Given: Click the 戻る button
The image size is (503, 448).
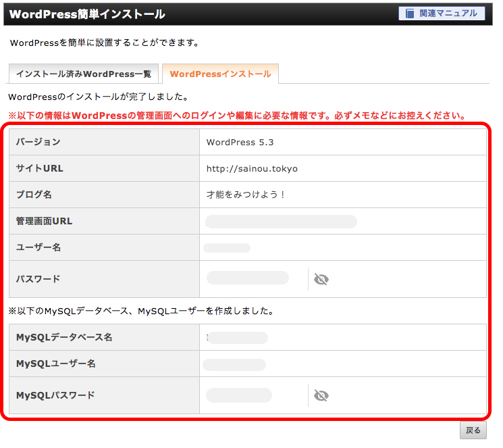Looking at the screenshot, I should 473,430.
